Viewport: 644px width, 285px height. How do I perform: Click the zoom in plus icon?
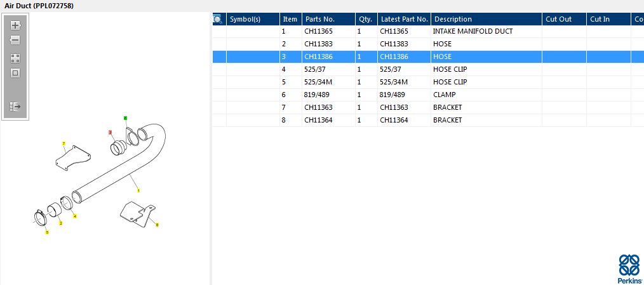coord(15,25)
